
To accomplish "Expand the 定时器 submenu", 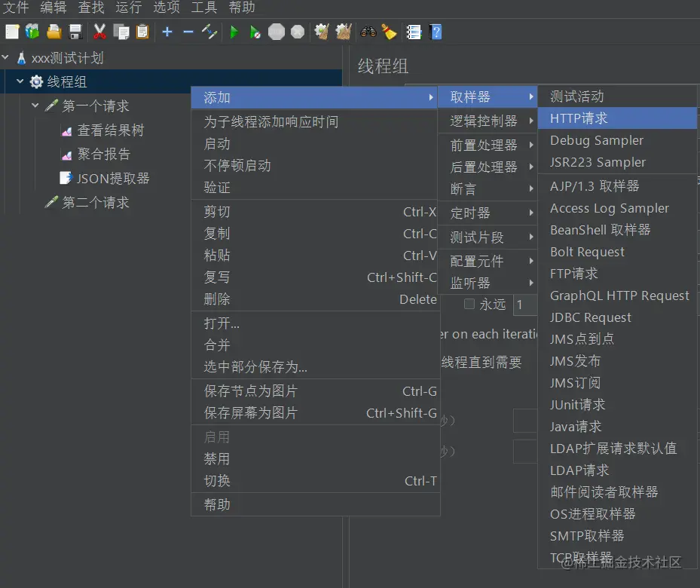I will 487,213.
